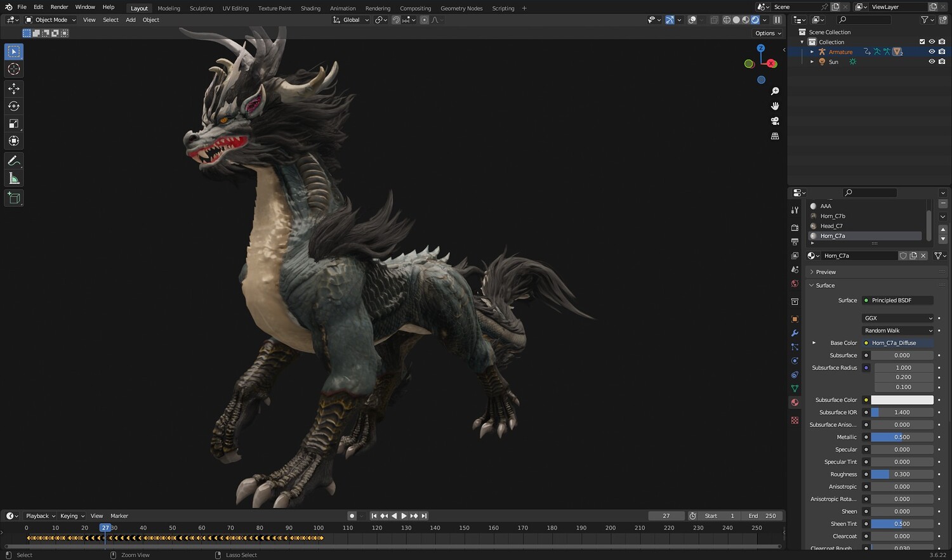Click the Add Cube tool
Viewport: 952px width, 560px height.
tap(14, 199)
